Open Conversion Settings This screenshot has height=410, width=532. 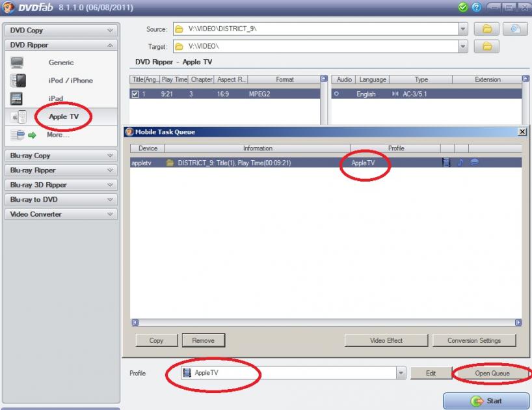(x=474, y=340)
